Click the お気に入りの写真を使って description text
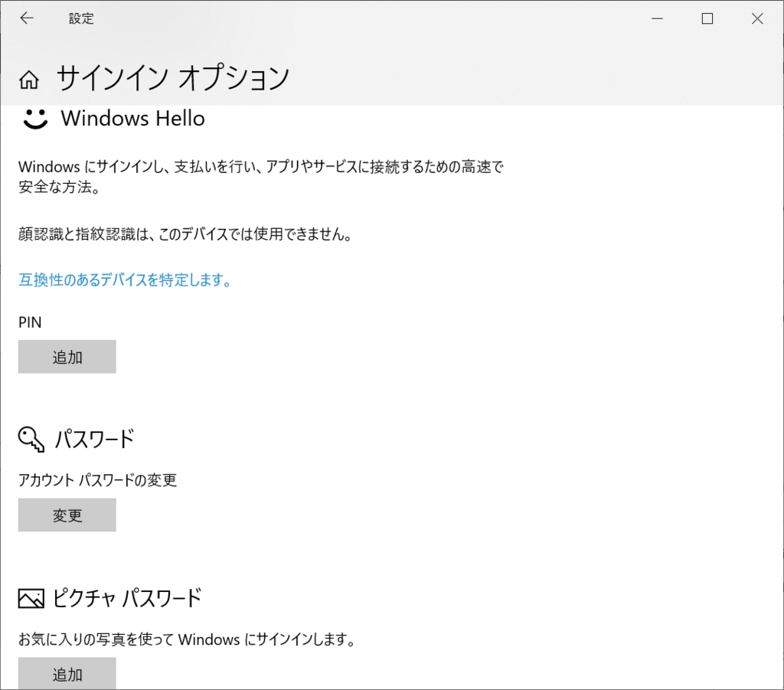This screenshot has height=690, width=784. click(x=187, y=639)
